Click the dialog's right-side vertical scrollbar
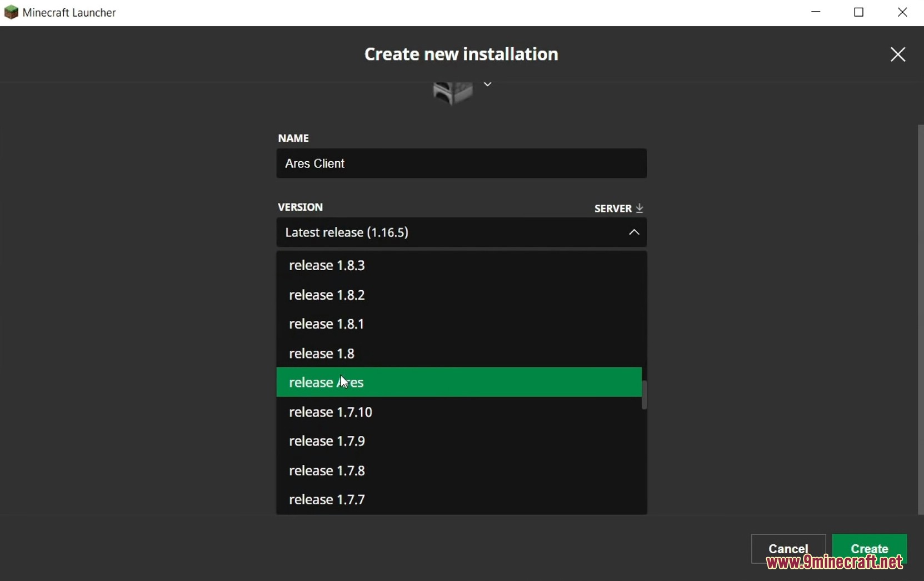The image size is (924, 581). click(921, 320)
